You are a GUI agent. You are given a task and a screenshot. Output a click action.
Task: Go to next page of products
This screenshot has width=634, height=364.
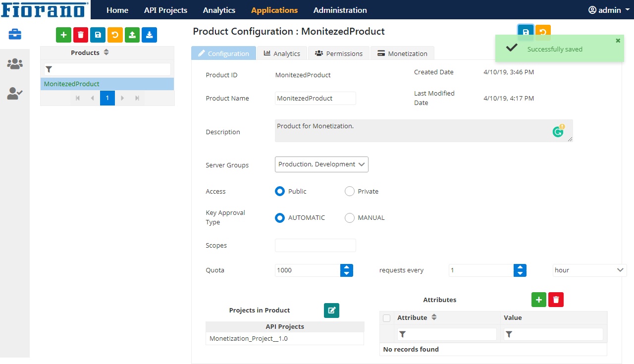click(x=122, y=98)
